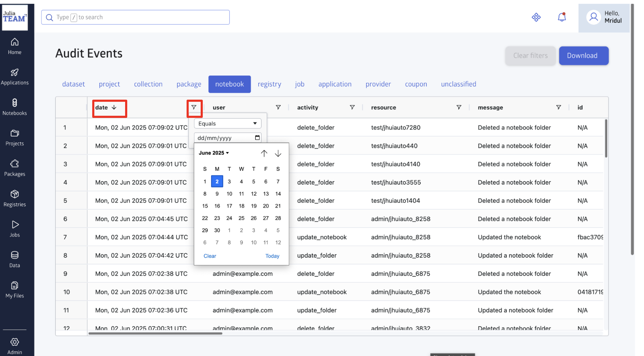Open Notebooks from the sidebar
Image resolution: width=644 pixels, height=356 pixels.
15,107
